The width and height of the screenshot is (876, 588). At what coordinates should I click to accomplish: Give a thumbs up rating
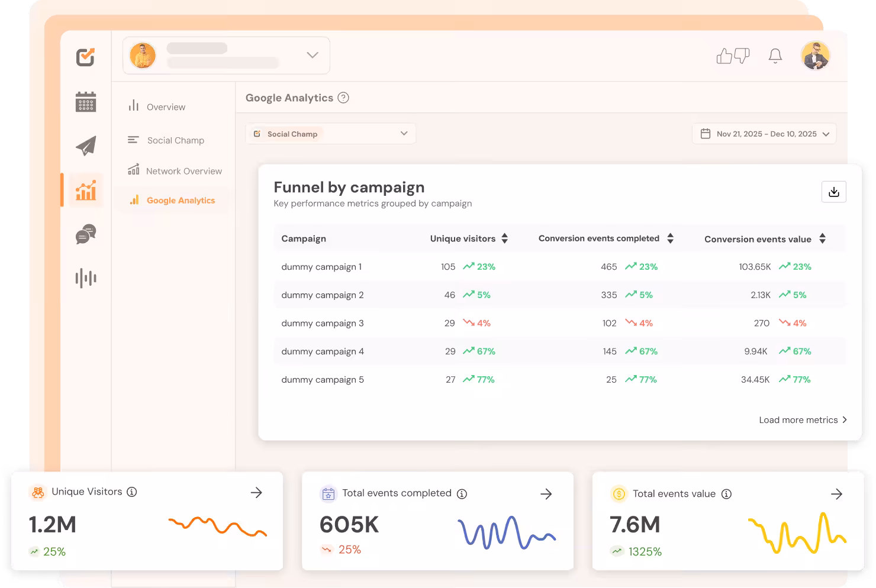tap(723, 56)
